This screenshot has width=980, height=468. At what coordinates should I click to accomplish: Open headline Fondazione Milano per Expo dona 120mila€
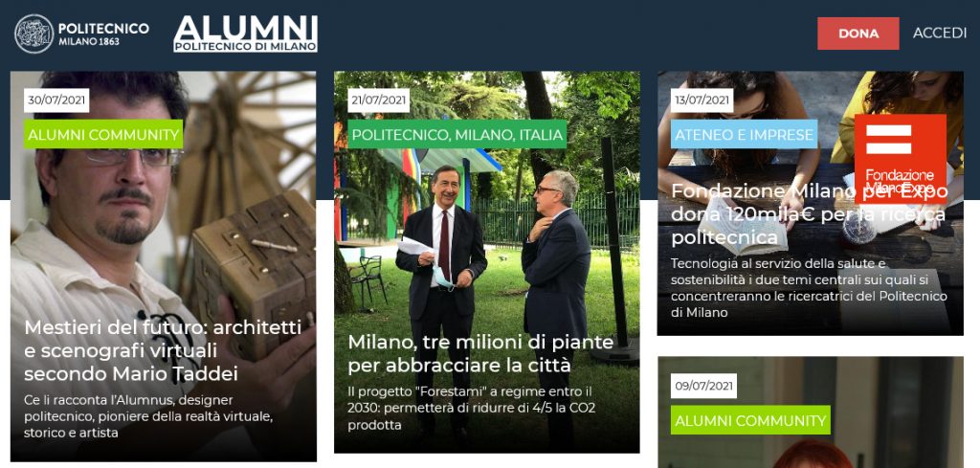pyautogui.click(x=809, y=214)
